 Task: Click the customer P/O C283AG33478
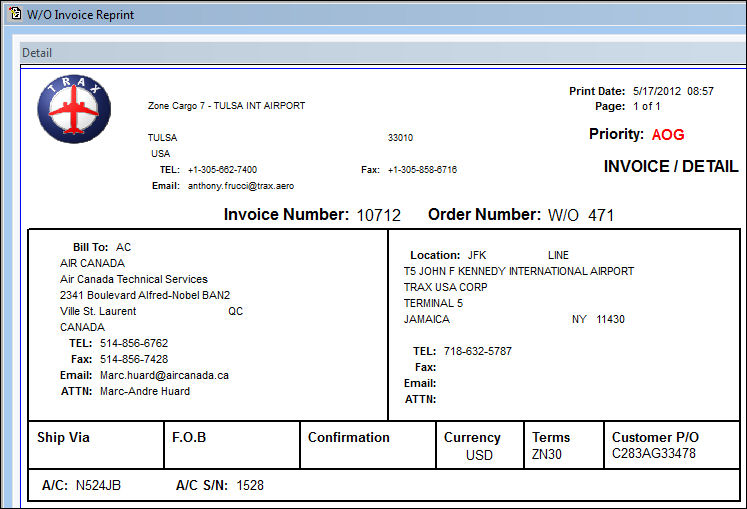tap(654, 453)
